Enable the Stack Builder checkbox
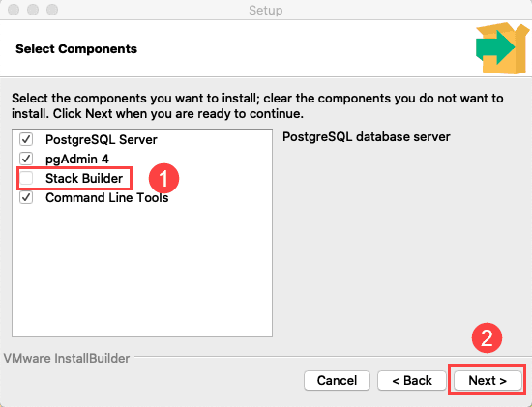 (26, 178)
